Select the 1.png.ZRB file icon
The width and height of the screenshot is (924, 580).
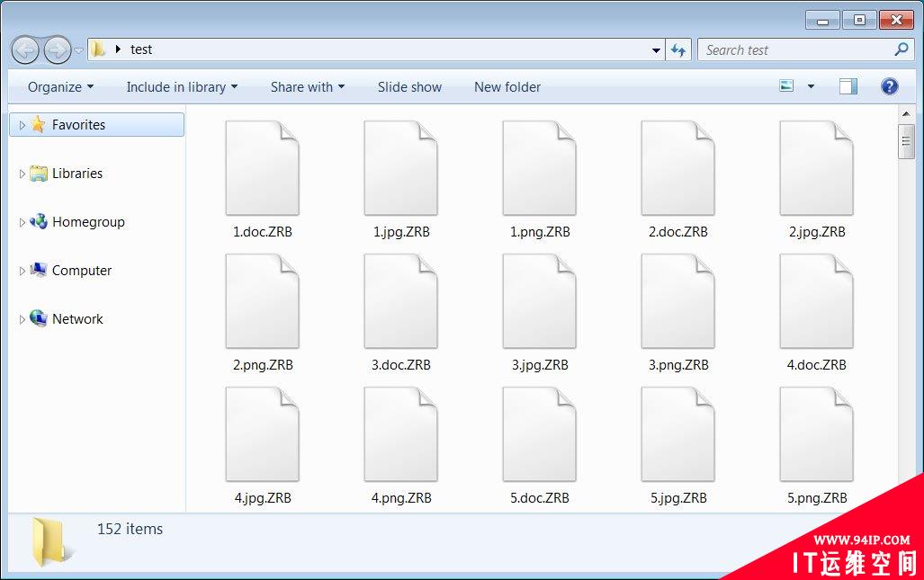coord(539,168)
